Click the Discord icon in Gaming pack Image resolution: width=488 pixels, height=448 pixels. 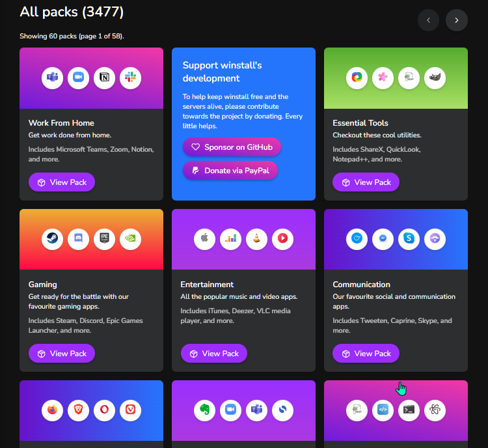79,239
